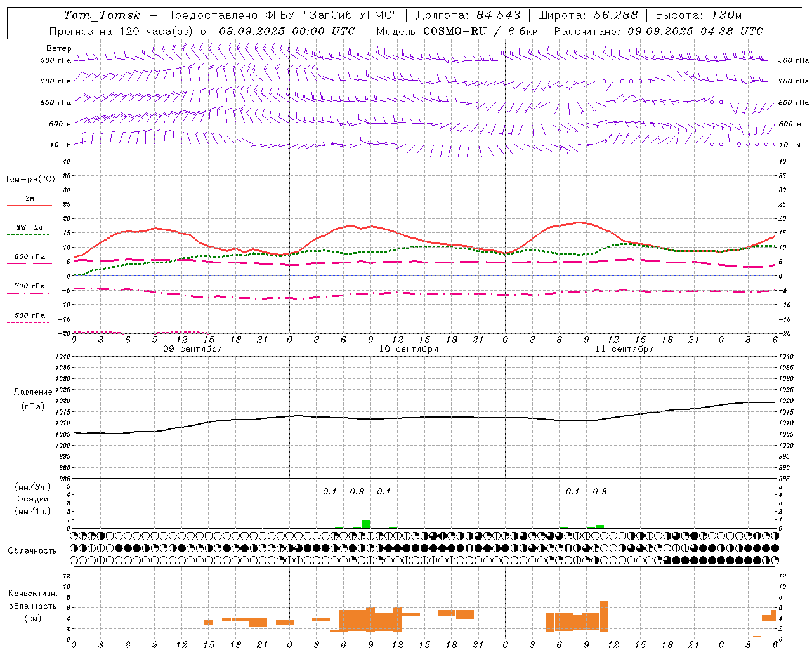Viewport: 812px width, 650px height.
Task: Click the '(мм/3ч.)' unit label
Action: click(x=33, y=487)
